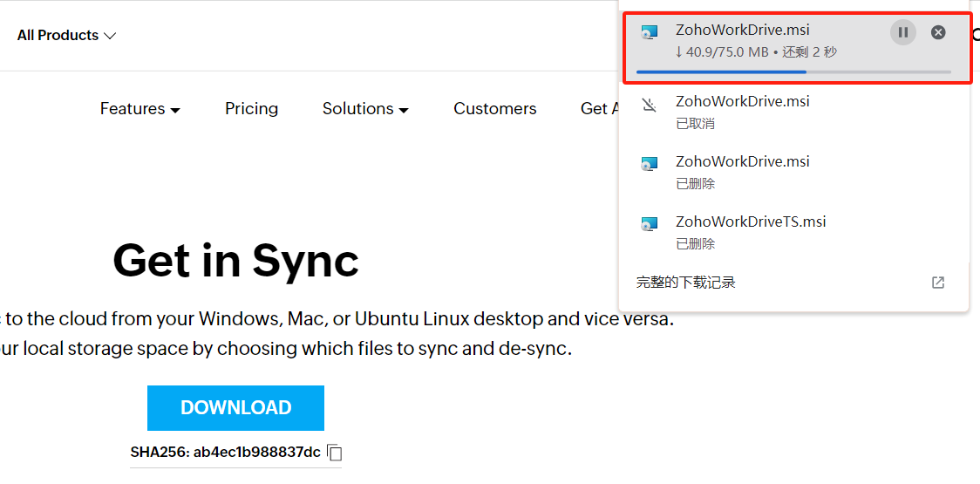Click the file icon of the downloading ZohoWorkDrive.msi
Screen dimensions: 980x484
[x=649, y=32]
